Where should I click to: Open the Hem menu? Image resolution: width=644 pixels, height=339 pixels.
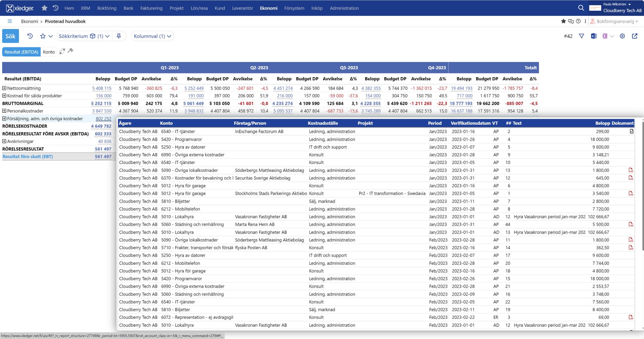tap(69, 8)
